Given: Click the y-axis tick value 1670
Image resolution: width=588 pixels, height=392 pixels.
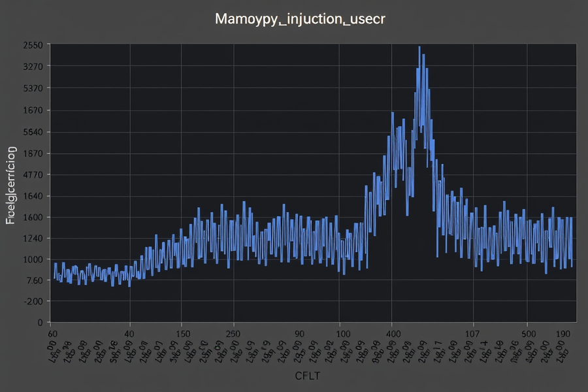Looking at the screenshot, I should click(33, 110).
